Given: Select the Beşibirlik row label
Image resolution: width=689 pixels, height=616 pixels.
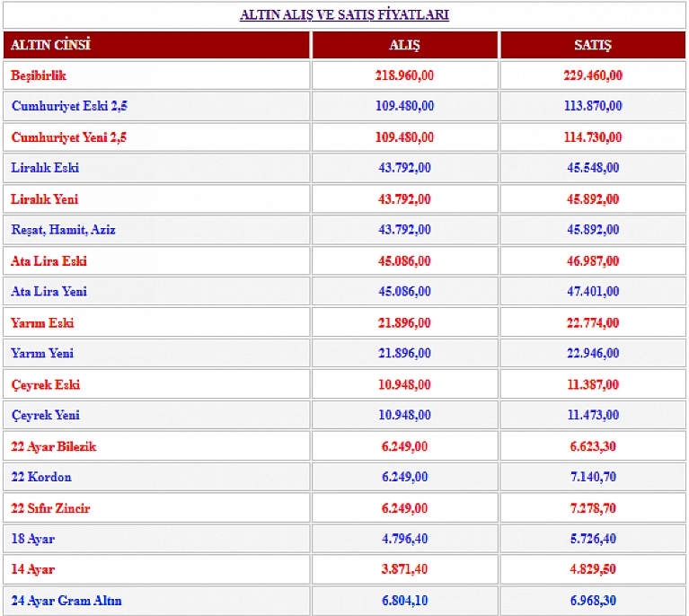Looking at the screenshot, I should [39, 75].
